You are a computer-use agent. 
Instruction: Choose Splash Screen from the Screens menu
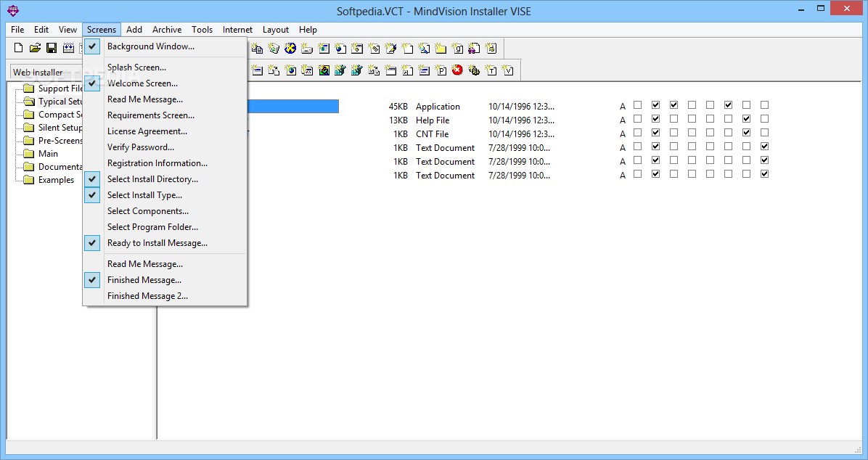tap(165, 67)
